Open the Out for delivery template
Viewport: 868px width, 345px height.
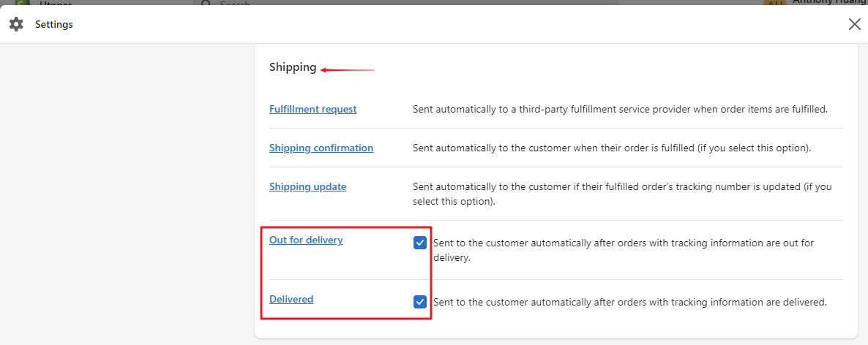tap(305, 240)
